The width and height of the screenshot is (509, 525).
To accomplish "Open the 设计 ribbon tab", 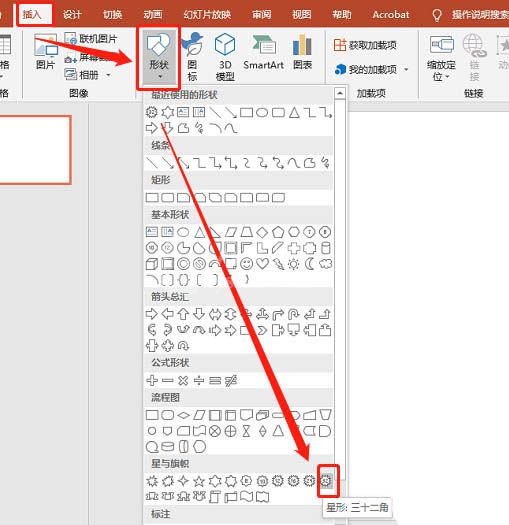I will pos(72,15).
